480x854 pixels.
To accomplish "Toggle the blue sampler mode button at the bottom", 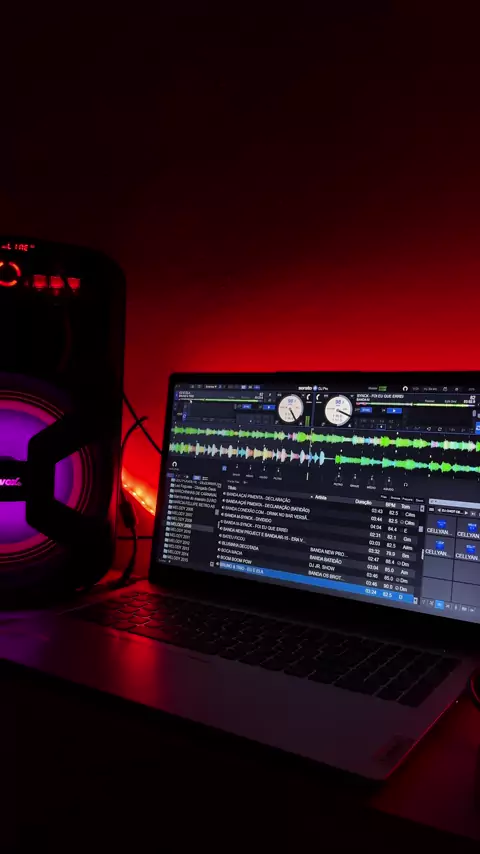I will (439, 604).
